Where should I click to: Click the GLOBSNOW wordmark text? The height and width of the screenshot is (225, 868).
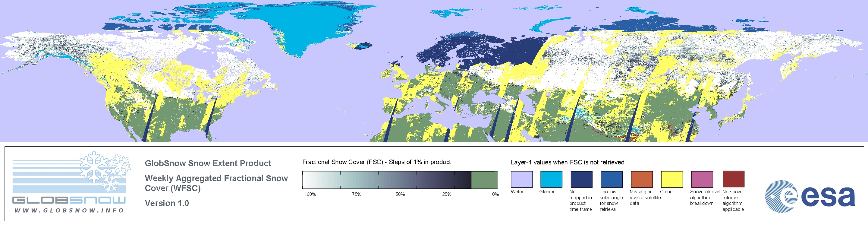click(x=69, y=200)
